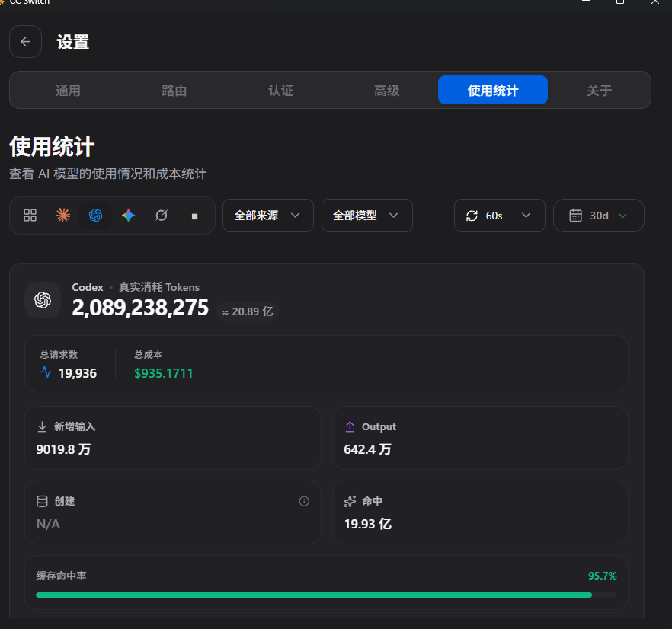
Task: Click the 使用统计 page heading
Action: click(x=52, y=147)
